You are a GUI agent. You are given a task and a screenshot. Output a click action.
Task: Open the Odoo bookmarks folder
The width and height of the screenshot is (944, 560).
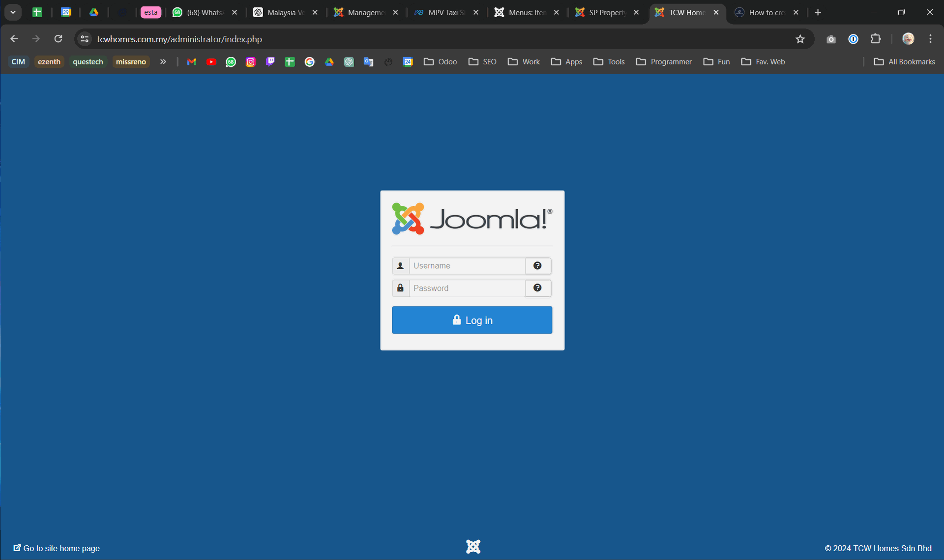[441, 61]
